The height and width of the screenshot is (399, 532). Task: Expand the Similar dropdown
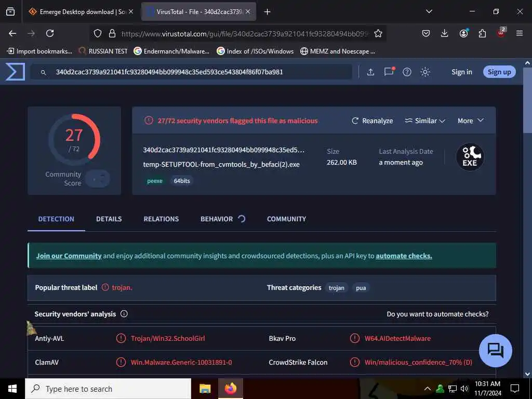(424, 121)
